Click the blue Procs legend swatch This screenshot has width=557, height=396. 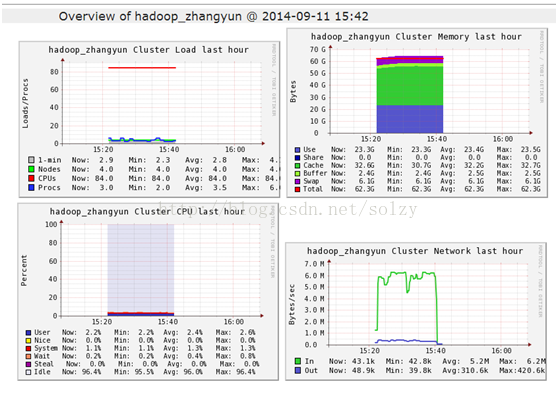pos(31,188)
